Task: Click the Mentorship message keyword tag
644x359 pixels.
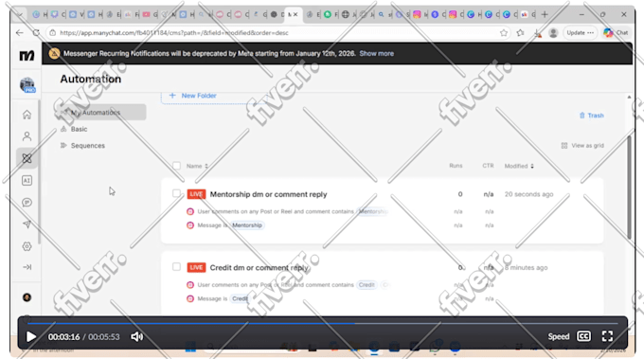Action: pos(247,225)
